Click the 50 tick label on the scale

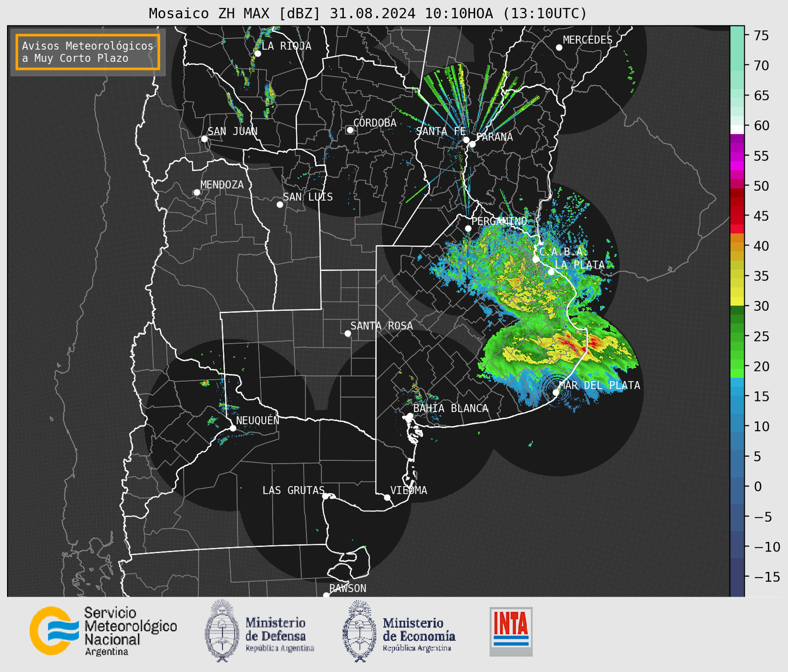coord(761,186)
